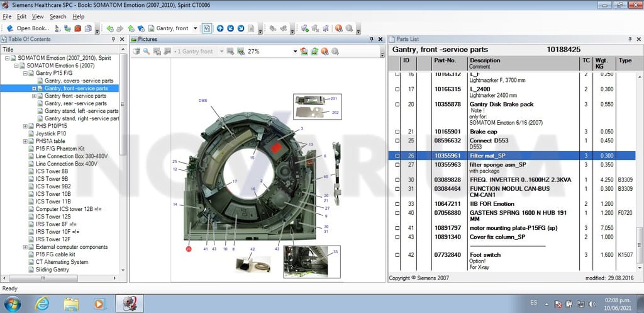644x313 pixels.
Task: Select CT Alternating System in the tree
Action: pyautogui.click(x=62, y=262)
